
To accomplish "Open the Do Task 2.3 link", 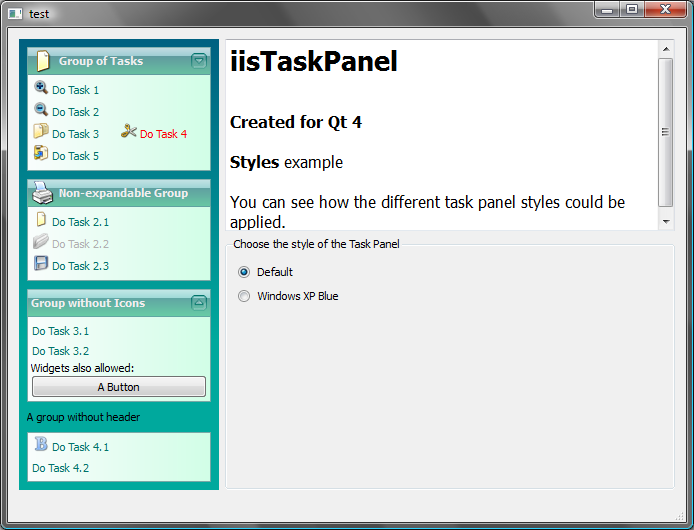I will pos(81,266).
